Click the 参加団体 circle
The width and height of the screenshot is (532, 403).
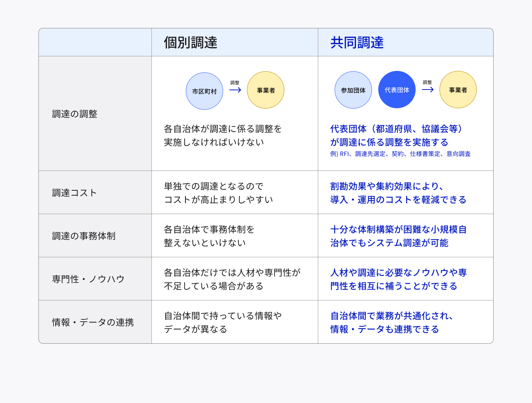coord(353,90)
